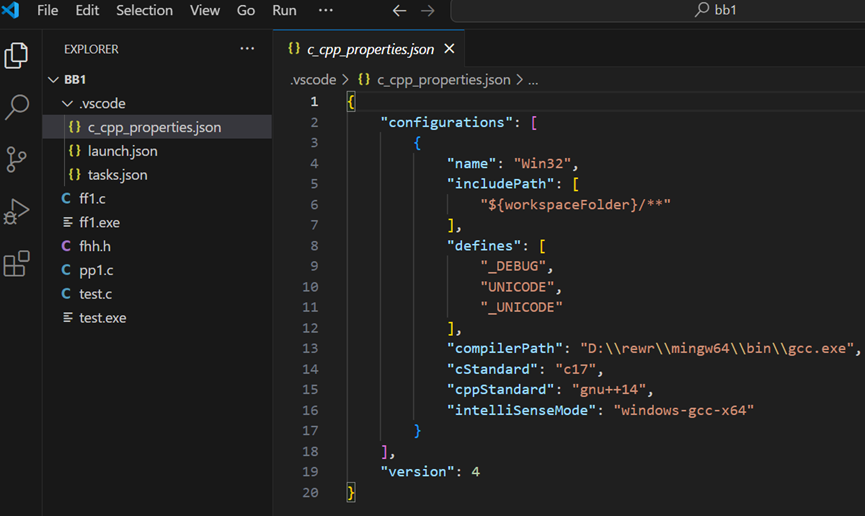Go forward with the right arrow
The height and width of the screenshot is (516, 865).
pos(428,10)
